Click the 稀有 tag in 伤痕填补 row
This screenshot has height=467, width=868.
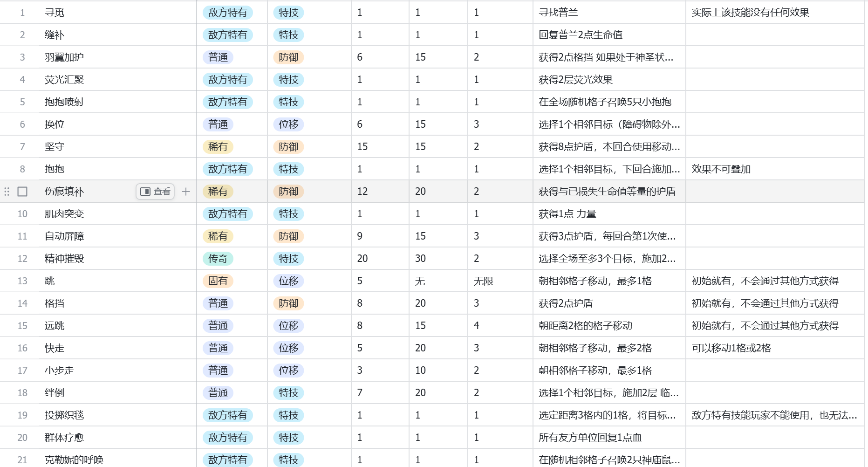[218, 192]
